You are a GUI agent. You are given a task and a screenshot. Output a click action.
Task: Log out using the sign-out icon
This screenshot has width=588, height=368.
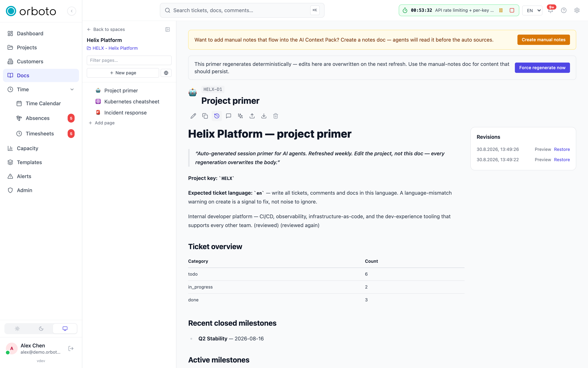point(71,348)
